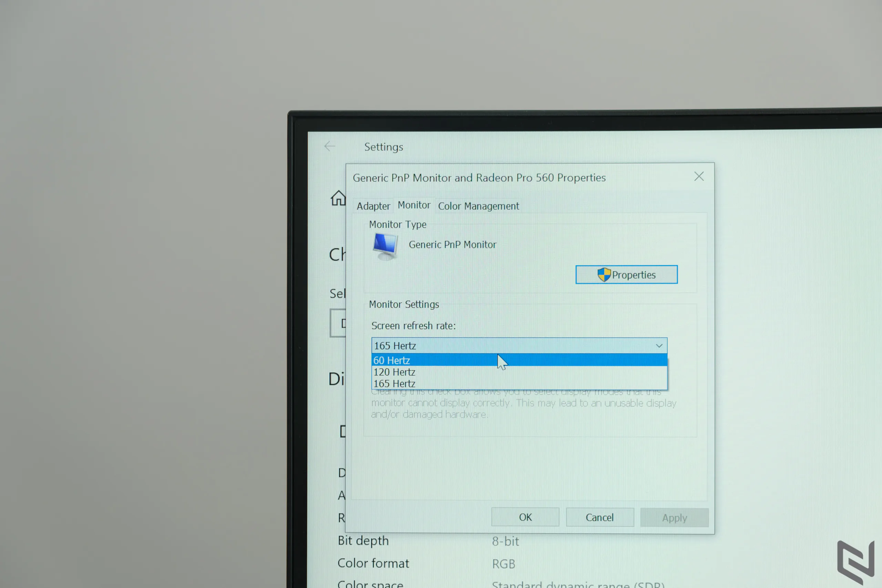Choose the 165 Hertz list option
The width and height of the screenshot is (882, 588).
[519, 384]
